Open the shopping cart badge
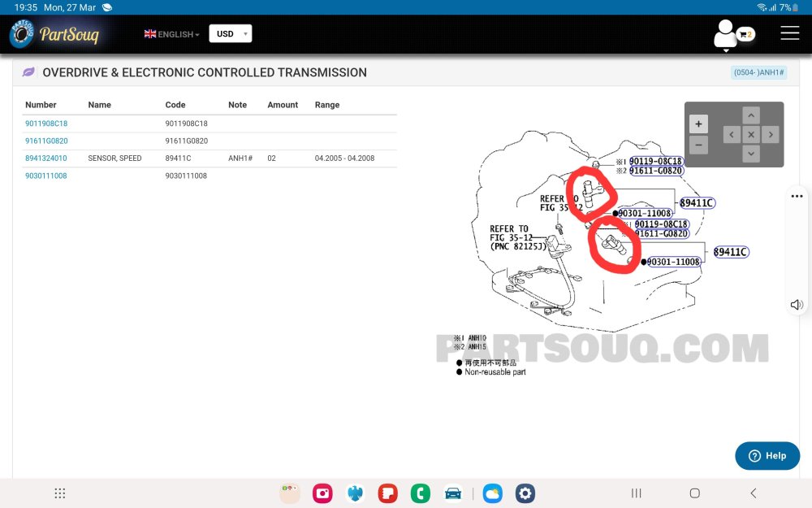The image size is (812, 508). click(x=745, y=34)
